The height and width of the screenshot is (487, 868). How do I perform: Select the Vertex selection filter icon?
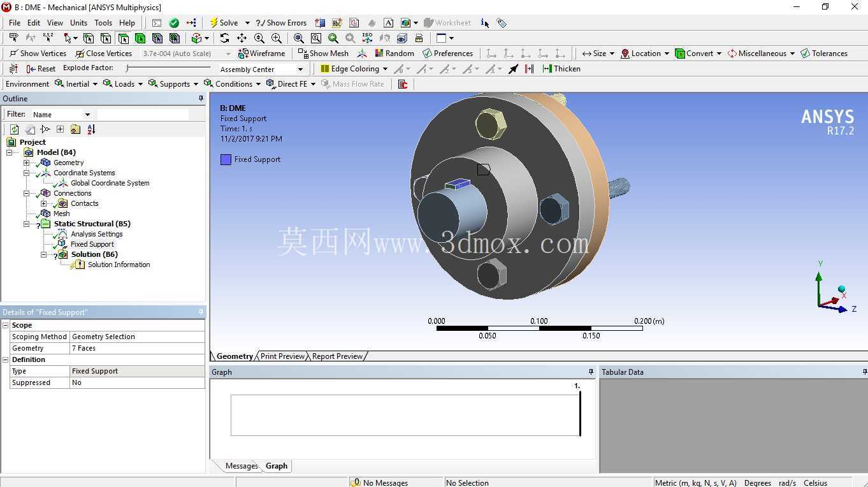(x=89, y=38)
